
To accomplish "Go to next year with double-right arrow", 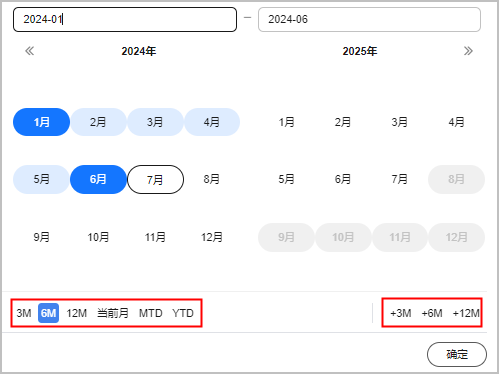I will click(x=468, y=51).
